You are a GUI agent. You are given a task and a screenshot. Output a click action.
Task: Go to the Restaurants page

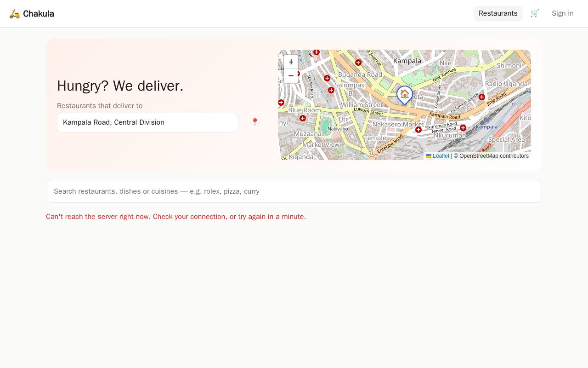(498, 13)
